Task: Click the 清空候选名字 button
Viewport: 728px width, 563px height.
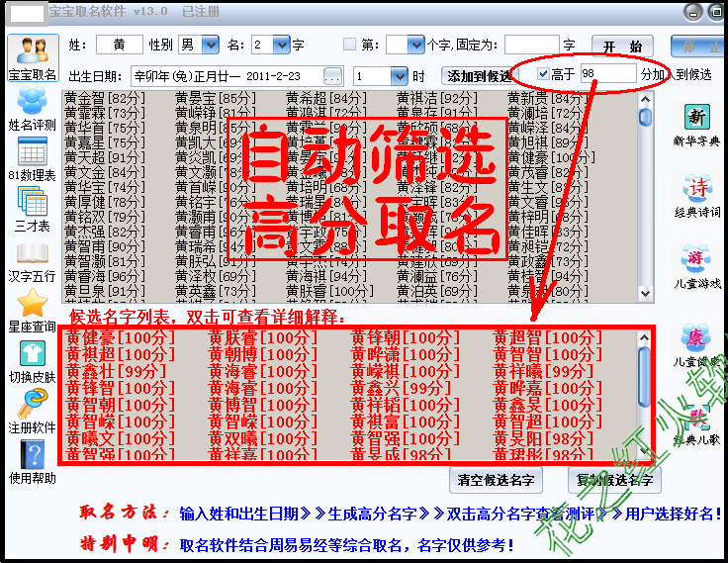Action: click(496, 480)
